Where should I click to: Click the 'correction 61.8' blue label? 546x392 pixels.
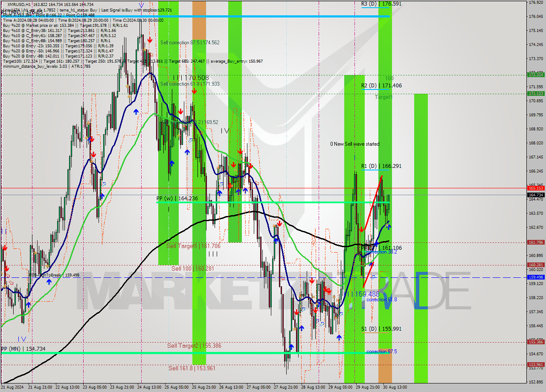pos(382,300)
